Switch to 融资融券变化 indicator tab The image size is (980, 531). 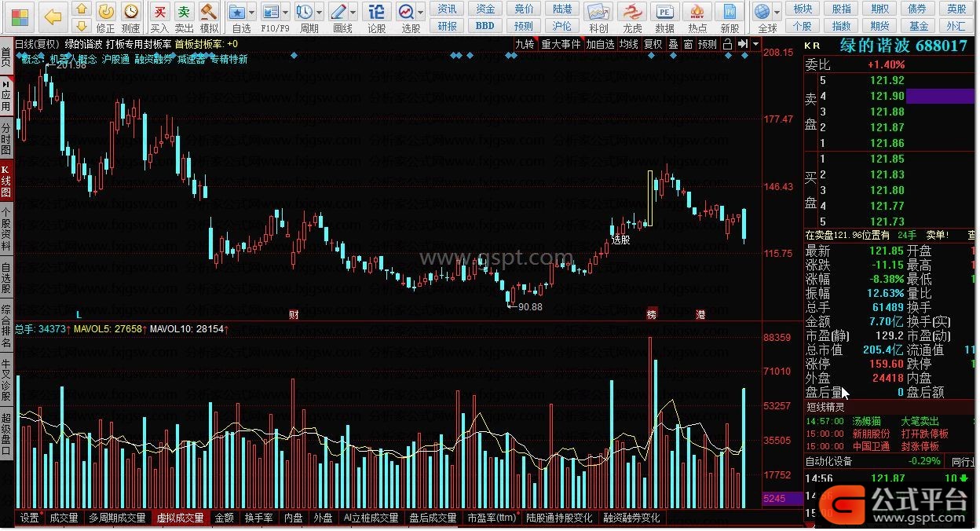pos(631,518)
